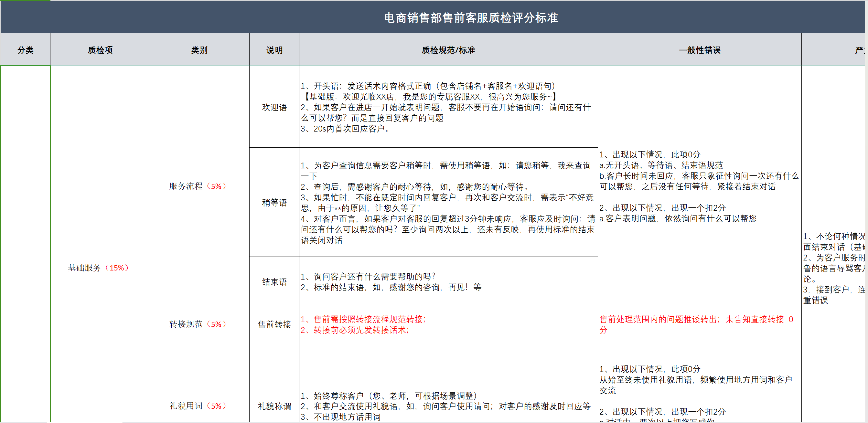The width and height of the screenshot is (868, 423).
Task: Click the 说明 column header
Action: pos(274,49)
